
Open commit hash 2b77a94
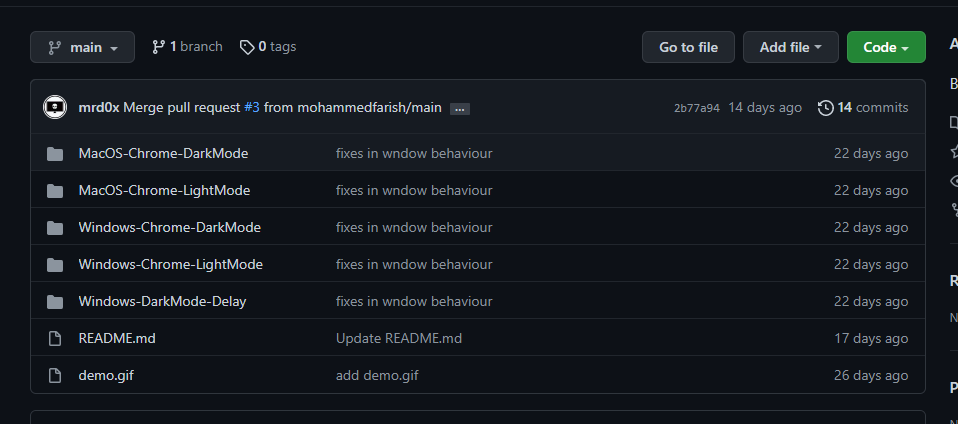(697, 108)
